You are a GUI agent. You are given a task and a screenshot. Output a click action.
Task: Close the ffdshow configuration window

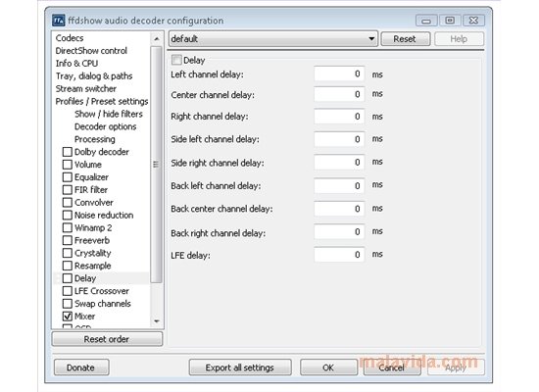pos(473,21)
